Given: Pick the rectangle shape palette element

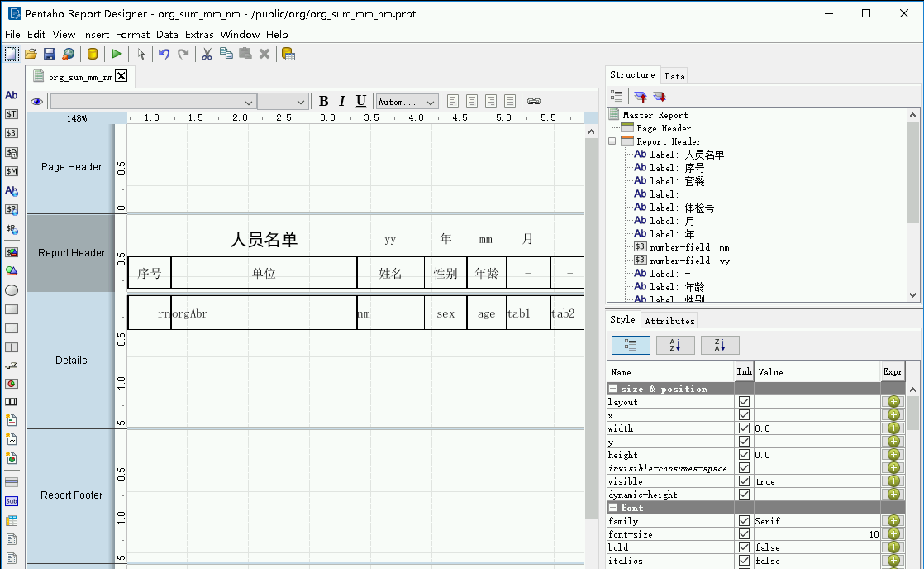Looking at the screenshot, I should (12, 309).
